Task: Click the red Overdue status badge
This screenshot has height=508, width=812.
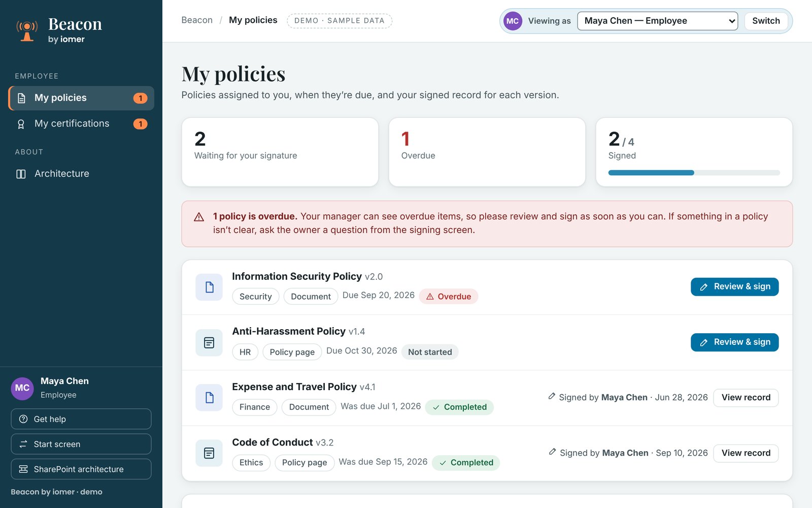Action: (449, 297)
